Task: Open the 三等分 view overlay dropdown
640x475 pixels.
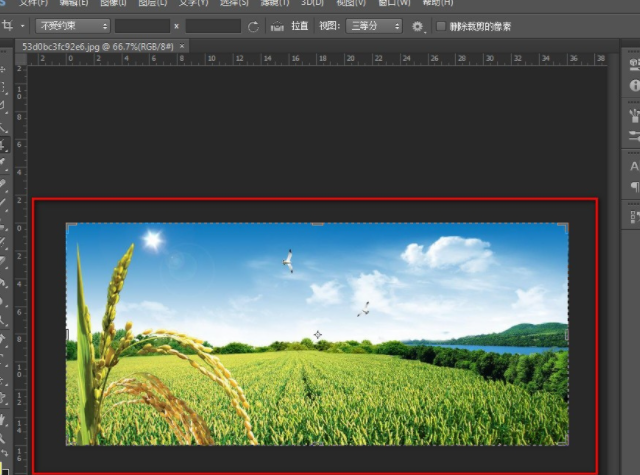Action: (x=374, y=26)
